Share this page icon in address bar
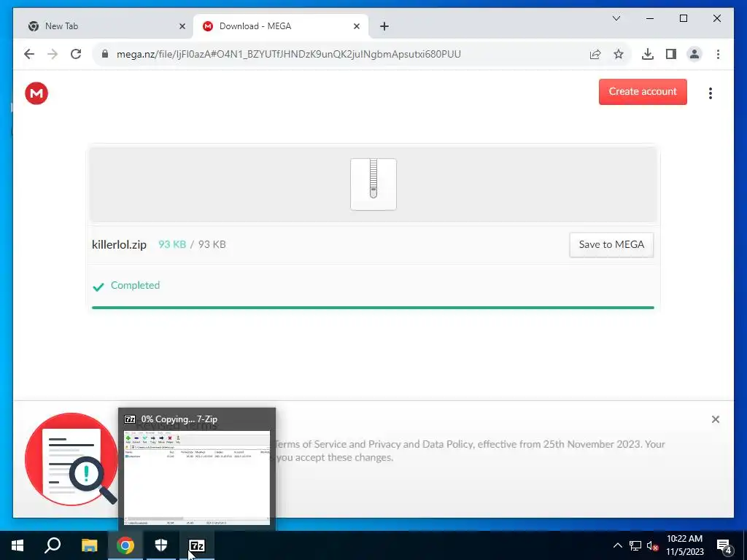This screenshot has height=560, width=747. pos(595,54)
